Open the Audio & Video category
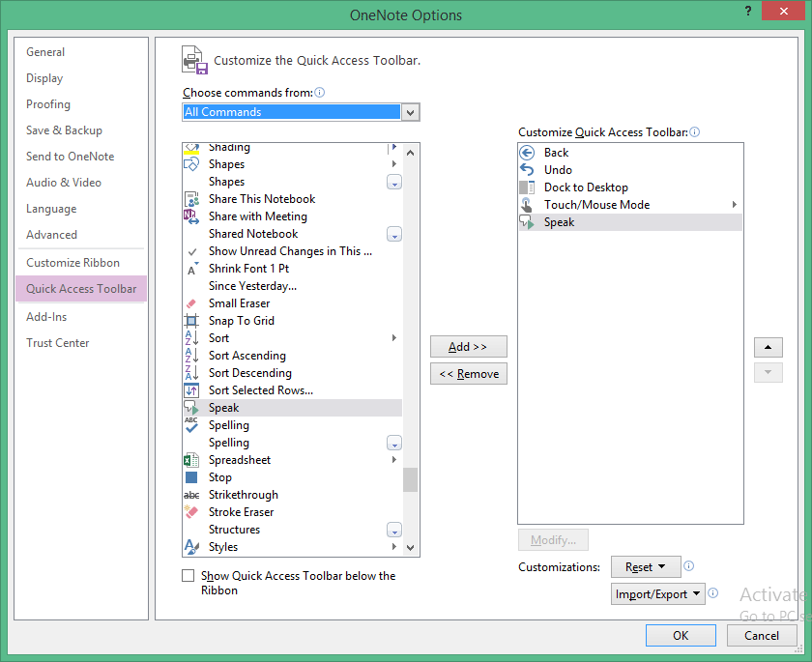 64,183
